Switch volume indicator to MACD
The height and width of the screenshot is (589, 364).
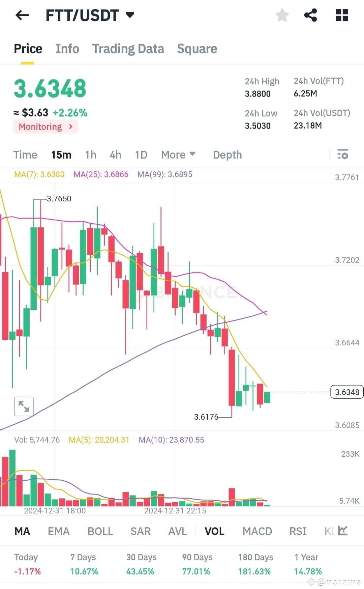[257, 531]
